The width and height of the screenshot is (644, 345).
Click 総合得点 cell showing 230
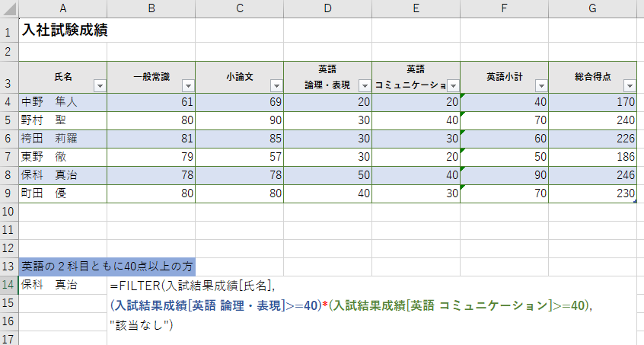[x=593, y=193]
